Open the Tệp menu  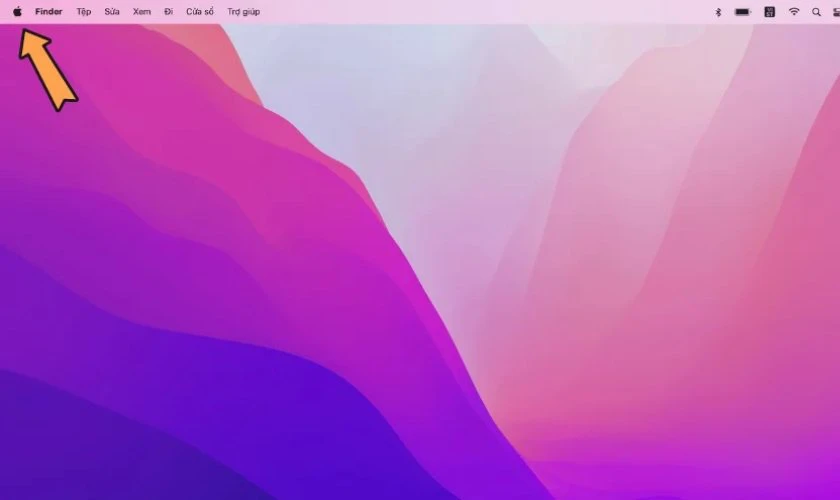point(84,12)
